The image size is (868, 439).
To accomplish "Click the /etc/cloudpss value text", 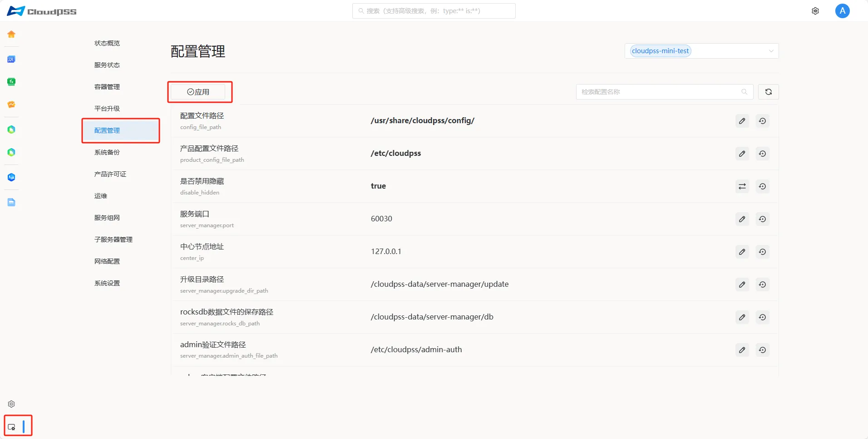I will tap(396, 153).
